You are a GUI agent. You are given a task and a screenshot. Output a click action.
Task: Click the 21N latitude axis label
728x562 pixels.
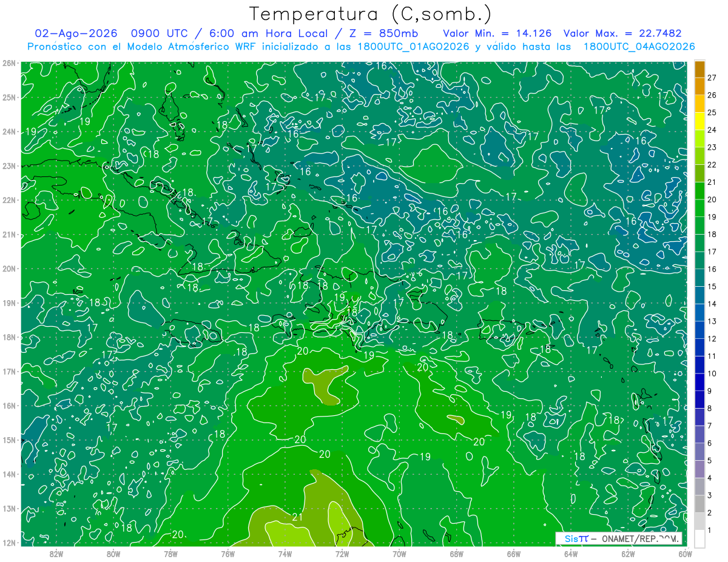coord(9,234)
